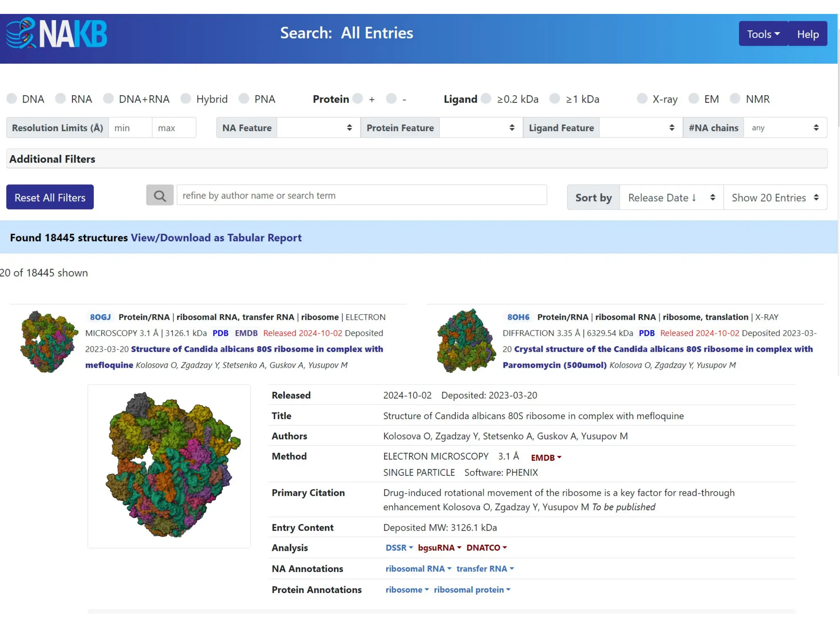Open the #NA chains dropdown
Viewport: 840px width, 630px height.
pos(785,128)
